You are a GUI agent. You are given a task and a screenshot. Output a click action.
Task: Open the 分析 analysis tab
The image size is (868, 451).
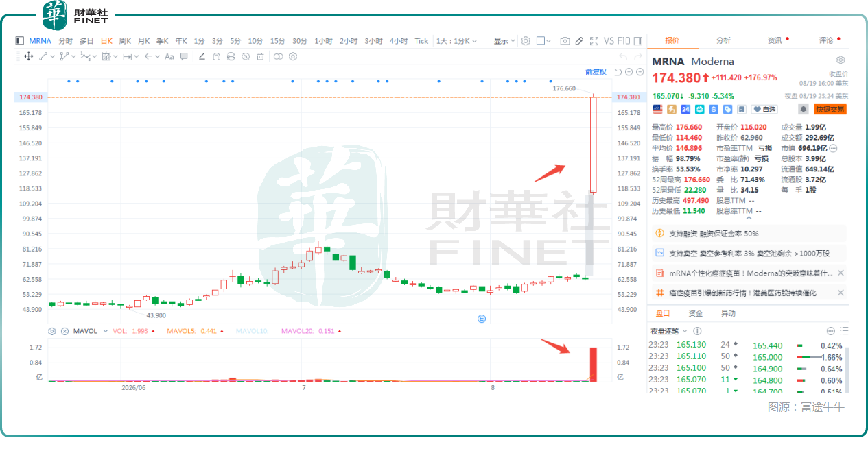[x=723, y=40]
